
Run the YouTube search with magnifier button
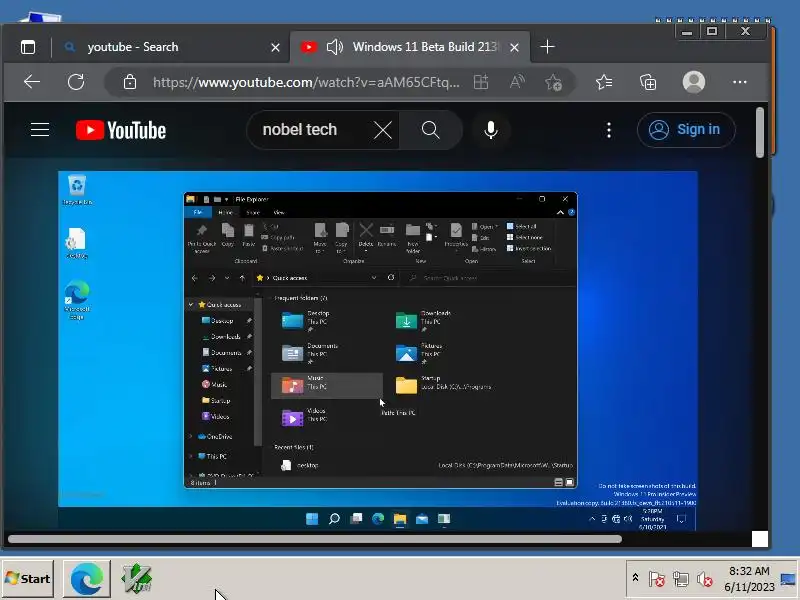tap(431, 130)
